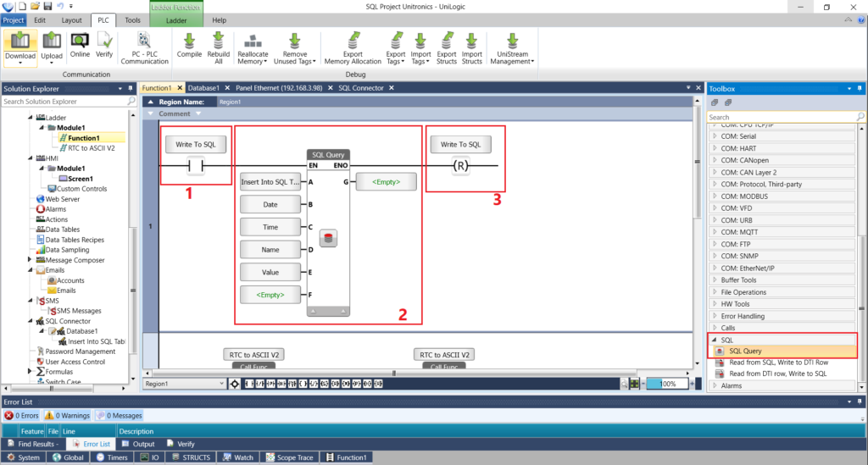Switch to the SQL Connector document tab

[x=361, y=88]
